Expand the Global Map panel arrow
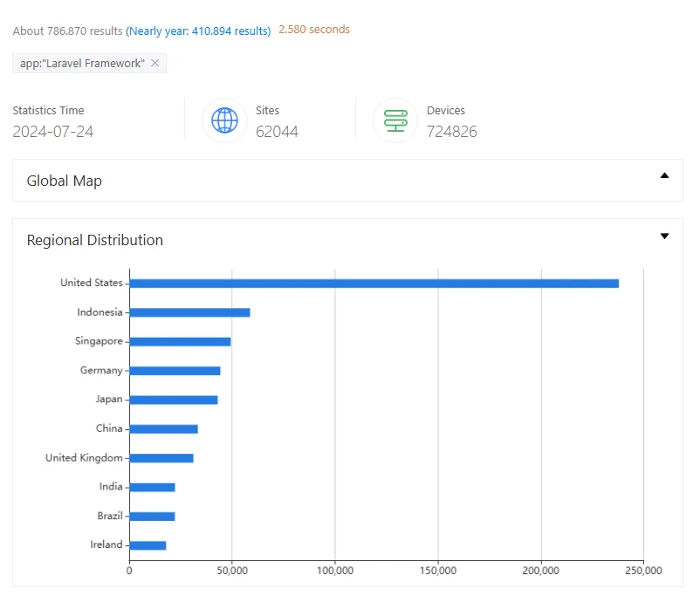 click(x=664, y=175)
